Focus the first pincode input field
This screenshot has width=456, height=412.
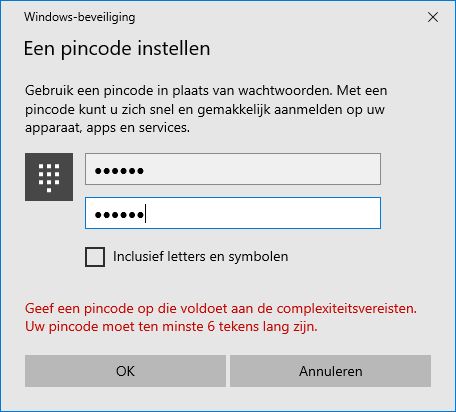pos(233,169)
